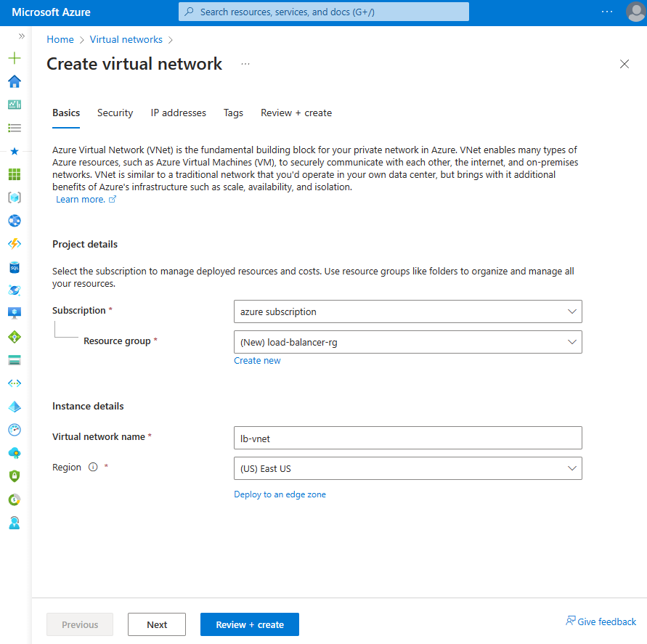Open Microsoft Defender for Cloud icon
The image size is (647, 644).
(14, 476)
